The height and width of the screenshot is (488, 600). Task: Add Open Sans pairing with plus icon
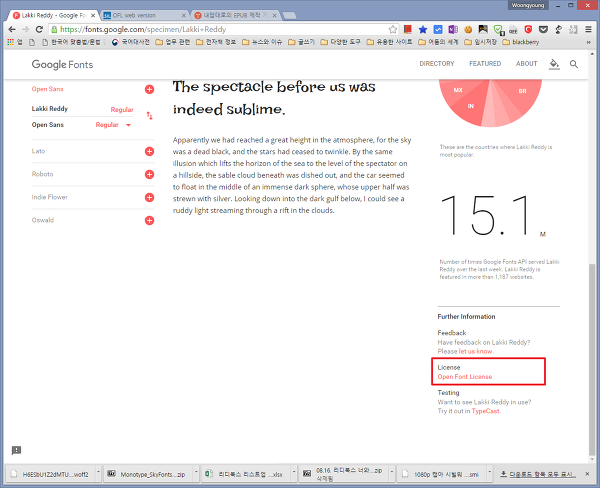tap(149, 90)
